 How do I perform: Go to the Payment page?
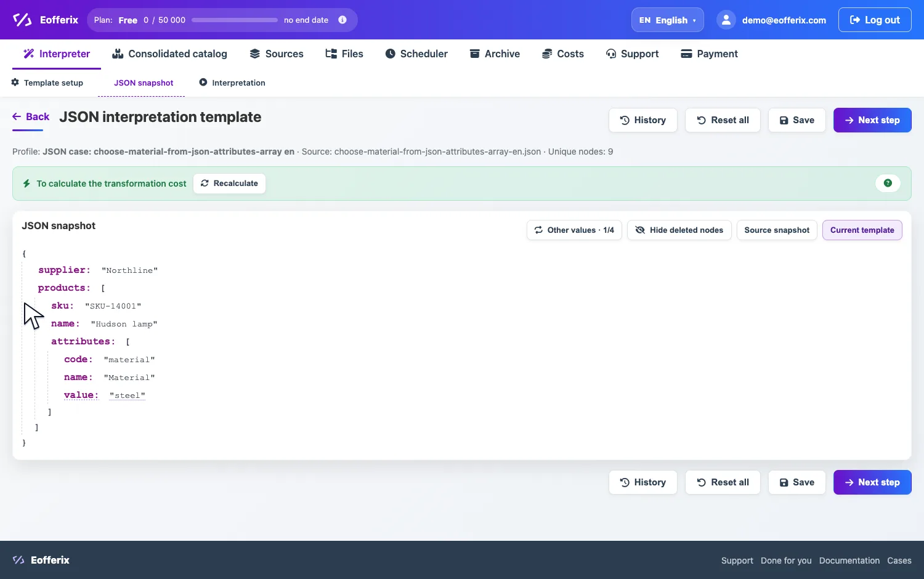709,54
